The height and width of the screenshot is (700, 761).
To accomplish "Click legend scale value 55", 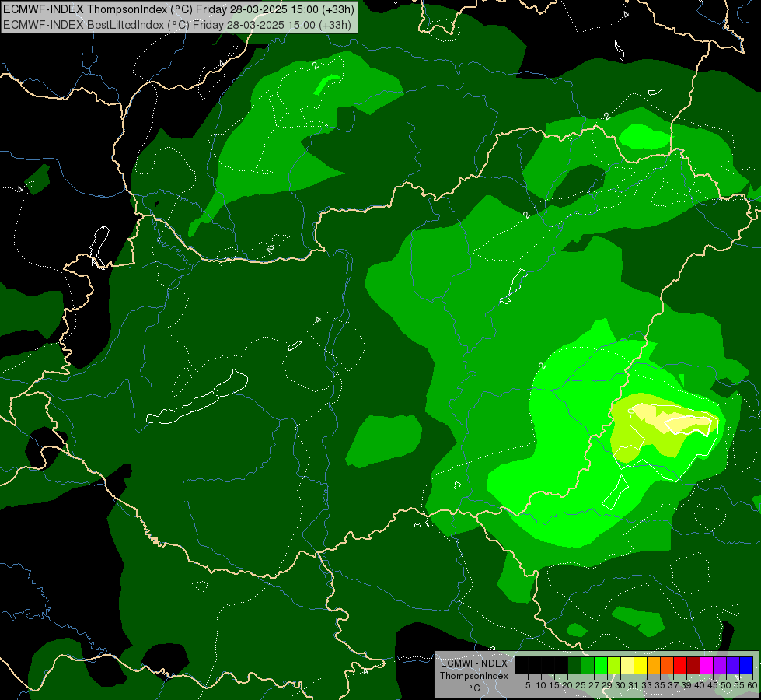I will click(x=739, y=685).
